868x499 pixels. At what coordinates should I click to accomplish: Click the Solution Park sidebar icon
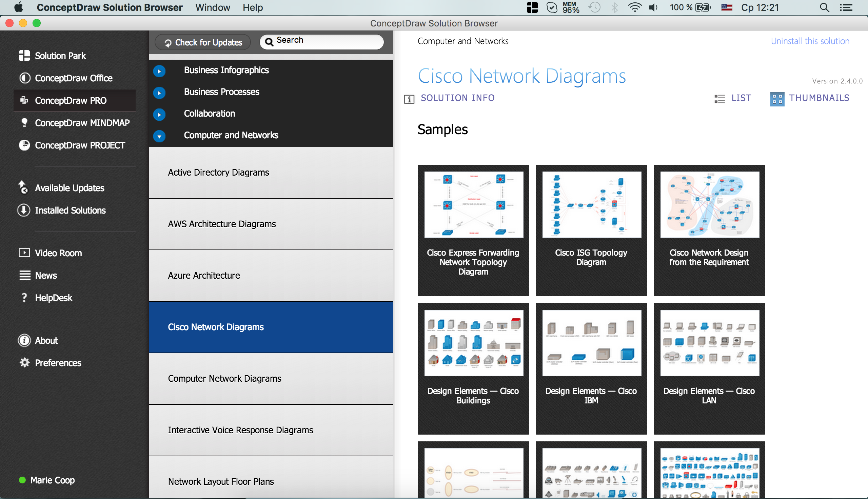coord(23,56)
